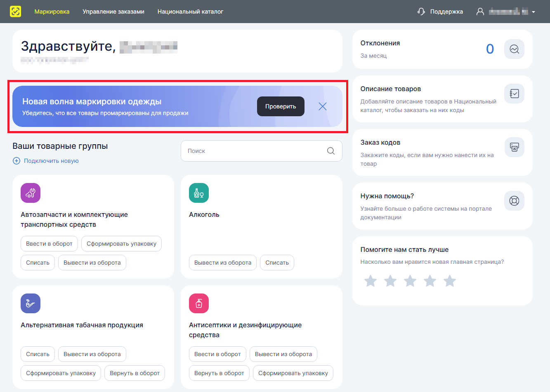Click Сформировать упаковку under Антисептики
Screen dimensions: 550x392
pos(293,373)
